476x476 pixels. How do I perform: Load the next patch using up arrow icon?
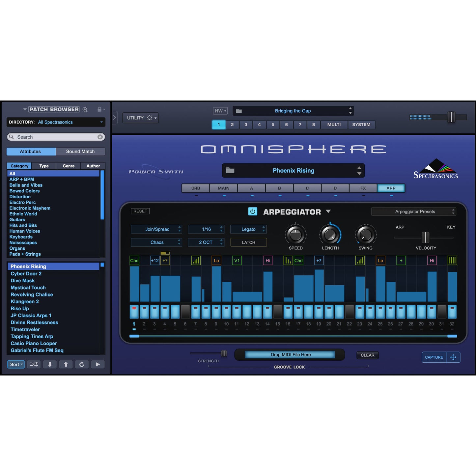pyautogui.click(x=66, y=364)
